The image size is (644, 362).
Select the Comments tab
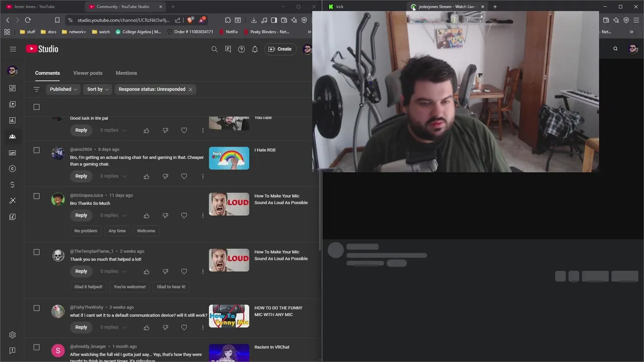tap(47, 73)
